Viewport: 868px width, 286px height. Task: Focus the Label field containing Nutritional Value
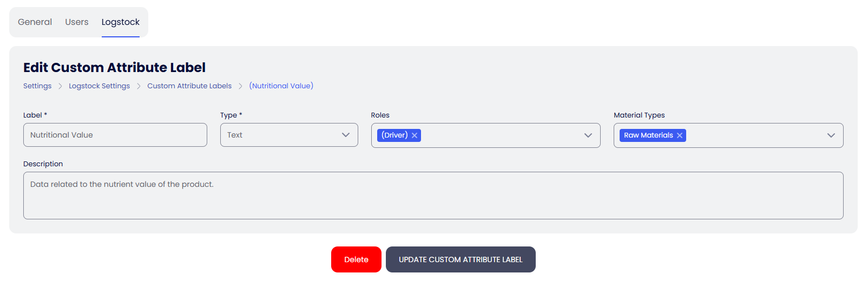click(x=115, y=135)
